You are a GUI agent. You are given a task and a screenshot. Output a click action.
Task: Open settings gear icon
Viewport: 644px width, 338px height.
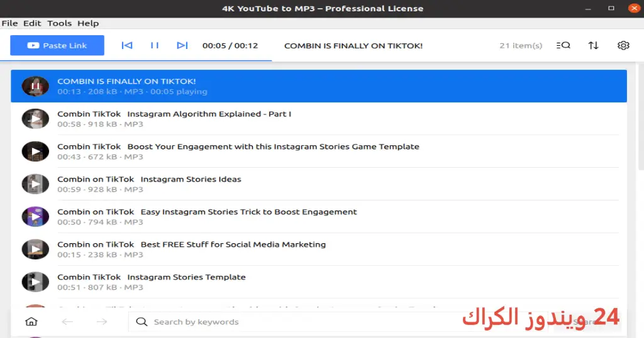tap(623, 45)
